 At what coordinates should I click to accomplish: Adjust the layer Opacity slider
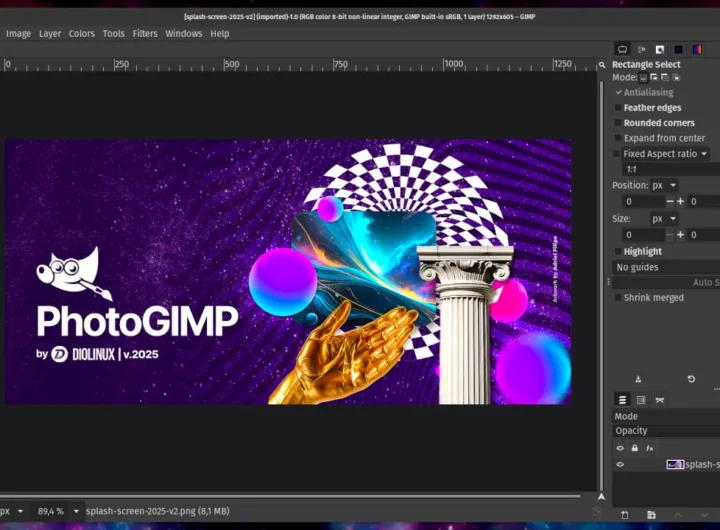(665, 431)
